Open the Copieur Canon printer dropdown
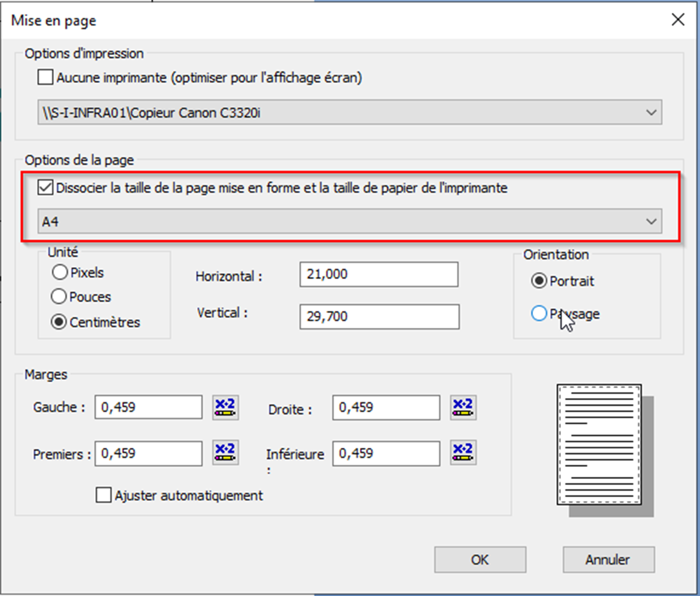 pos(349,112)
